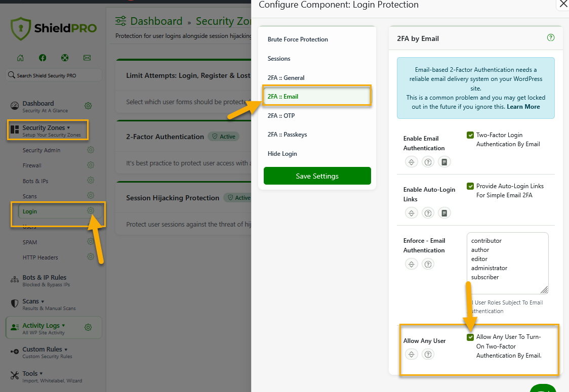Select the 2FA :: Passkeys tab
The height and width of the screenshot is (392, 569).
287,135
